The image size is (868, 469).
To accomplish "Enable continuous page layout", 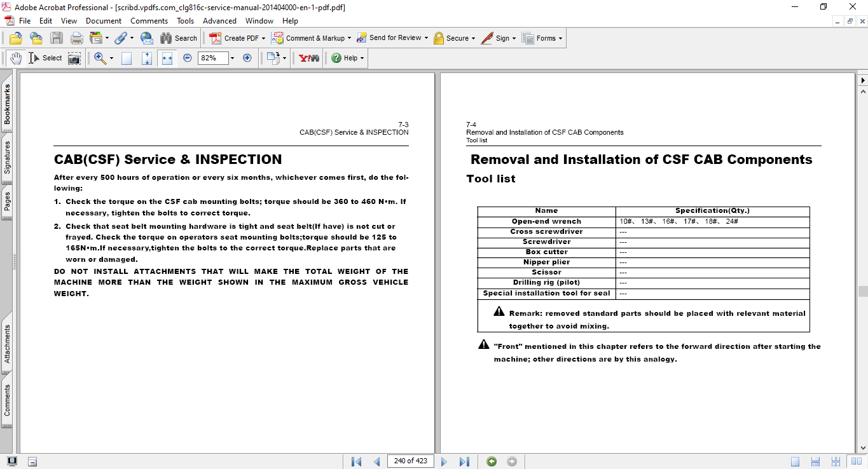I will coord(816,461).
